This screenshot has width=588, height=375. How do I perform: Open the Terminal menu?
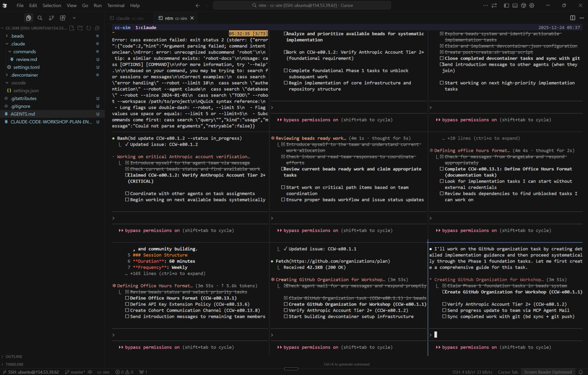tap(116, 5)
